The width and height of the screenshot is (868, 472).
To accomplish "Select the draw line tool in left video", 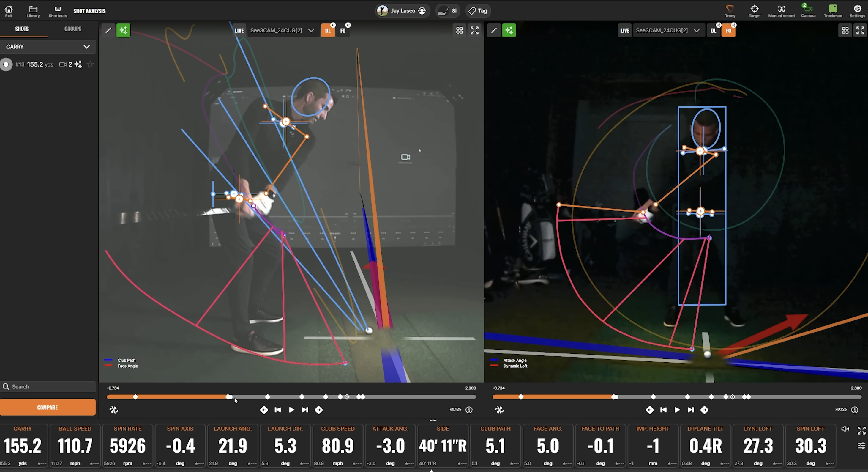I will click(108, 30).
